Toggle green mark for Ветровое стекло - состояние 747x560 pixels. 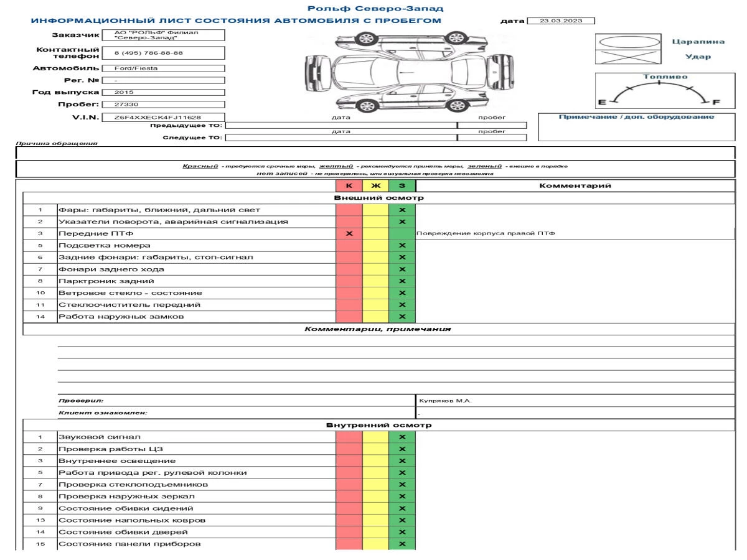tap(402, 293)
